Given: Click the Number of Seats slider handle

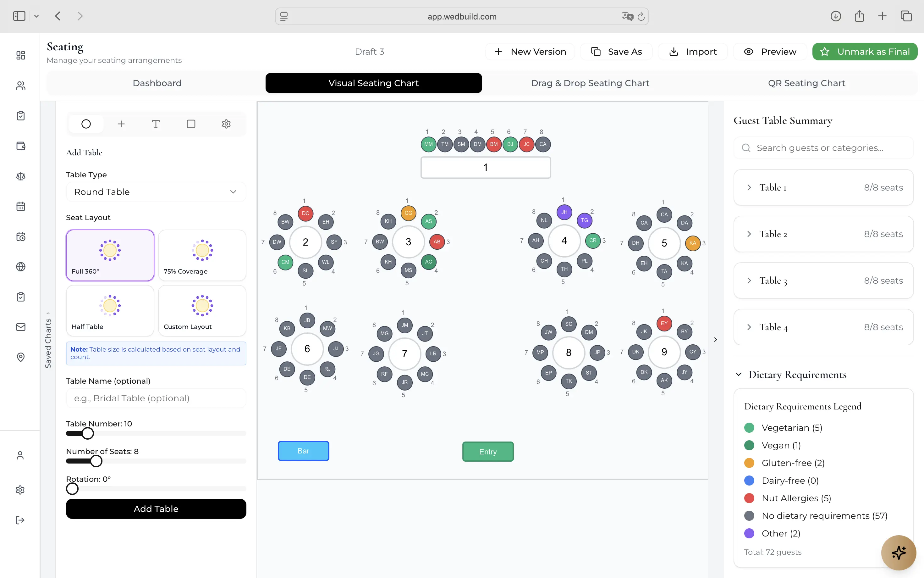Looking at the screenshot, I should click(x=96, y=461).
